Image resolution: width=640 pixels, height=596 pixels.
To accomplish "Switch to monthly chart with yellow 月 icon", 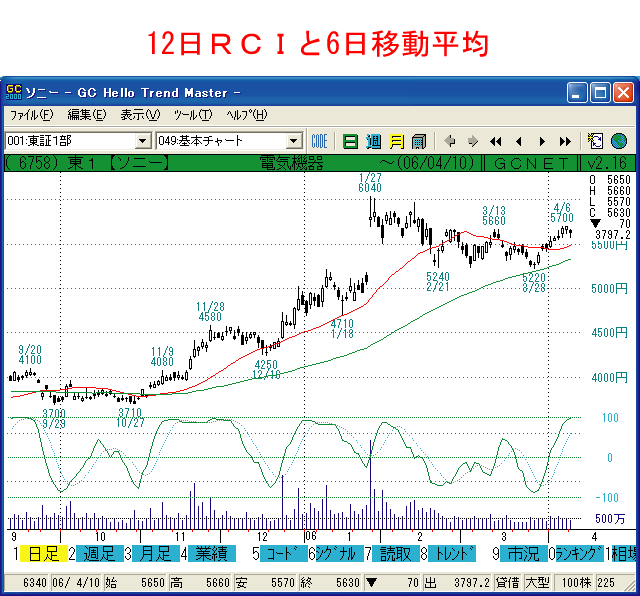I will 396,142.
